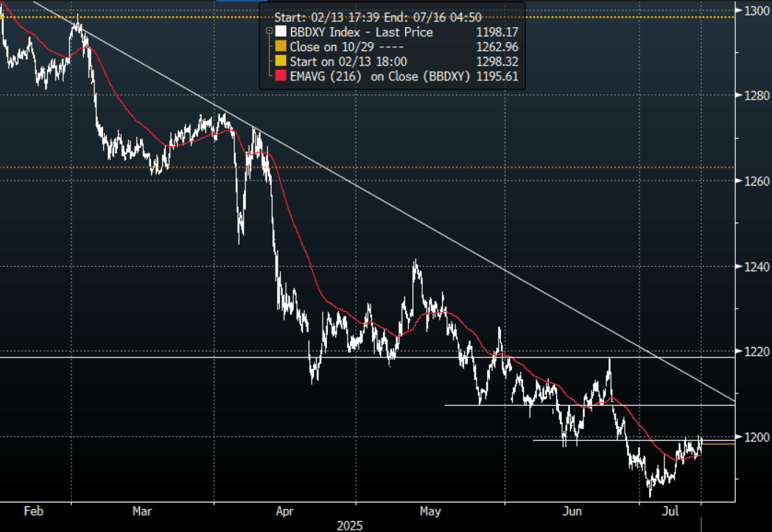This screenshot has width=772, height=532.
Task: Select the 'Start on 02/13 18:00' legend entry
Action: click(348, 62)
